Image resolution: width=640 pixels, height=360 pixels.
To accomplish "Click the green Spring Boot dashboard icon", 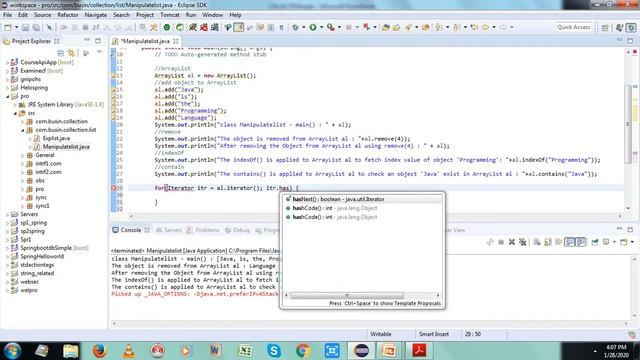I will [167, 27].
